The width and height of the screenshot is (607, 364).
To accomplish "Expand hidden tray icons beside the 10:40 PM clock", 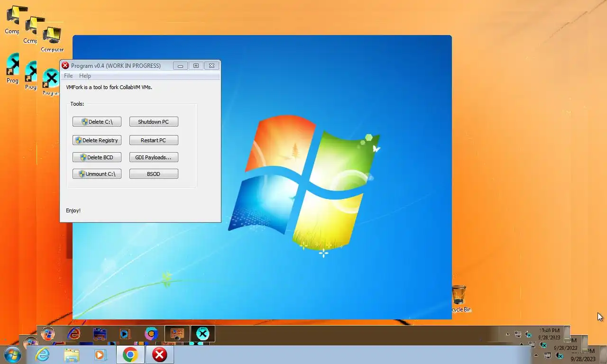I will click(x=507, y=334).
